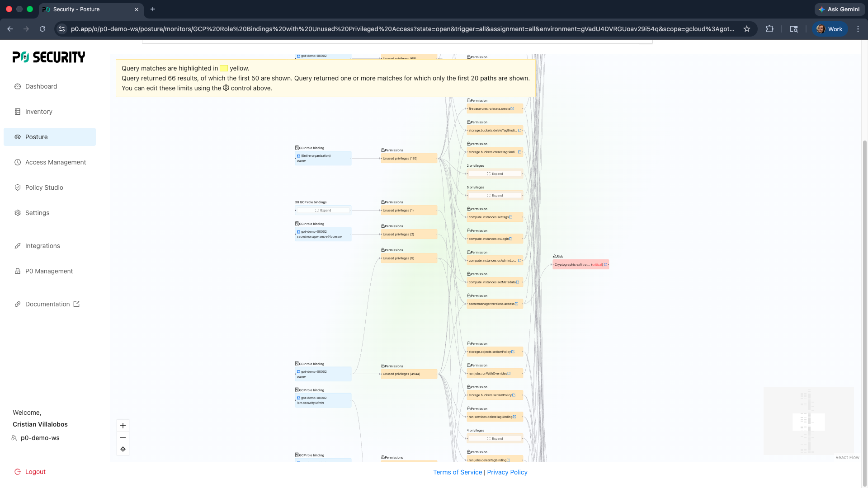The image size is (868, 488).
Task: Click the Logout button
Action: tap(35, 472)
